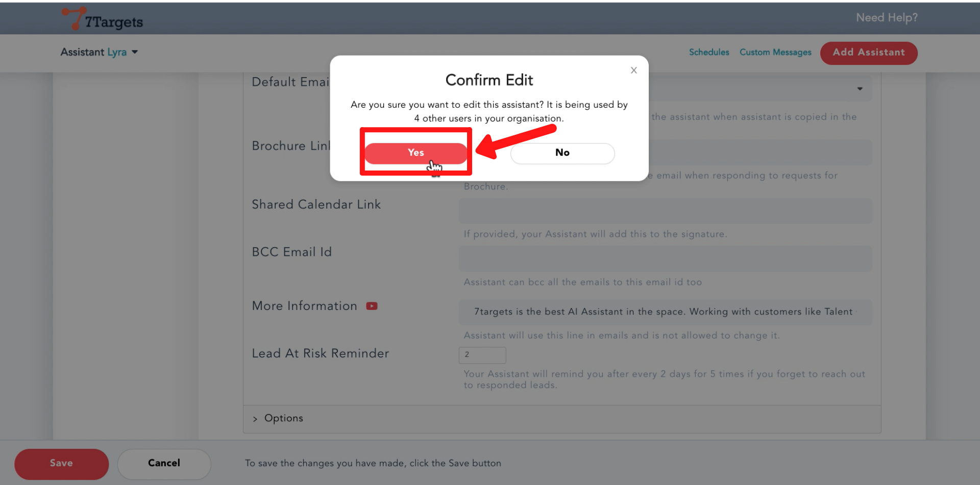
Task: Click into the BCC Email Id field
Action: [665, 259]
